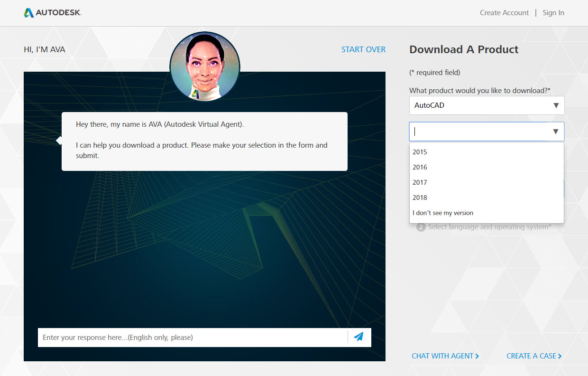This screenshot has width=588, height=376.
Task: Click the version dropdown arrow
Action: [x=555, y=132]
